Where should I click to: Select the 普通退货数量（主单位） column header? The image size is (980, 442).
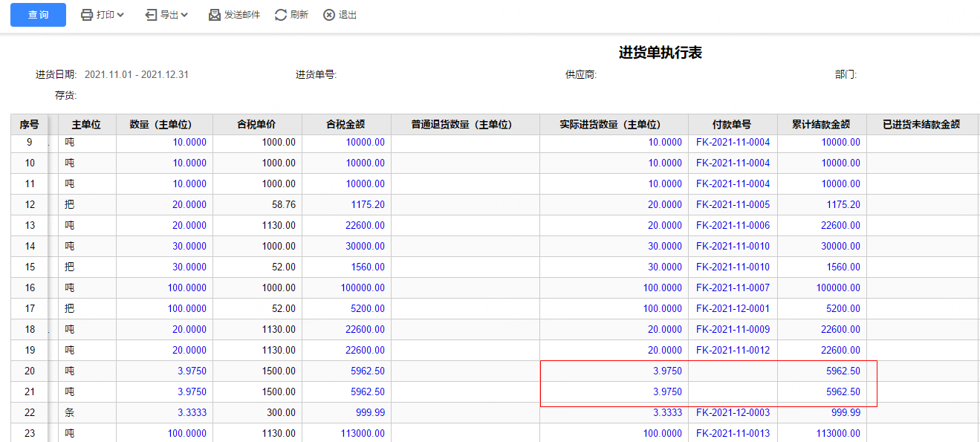click(x=465, y=124)
